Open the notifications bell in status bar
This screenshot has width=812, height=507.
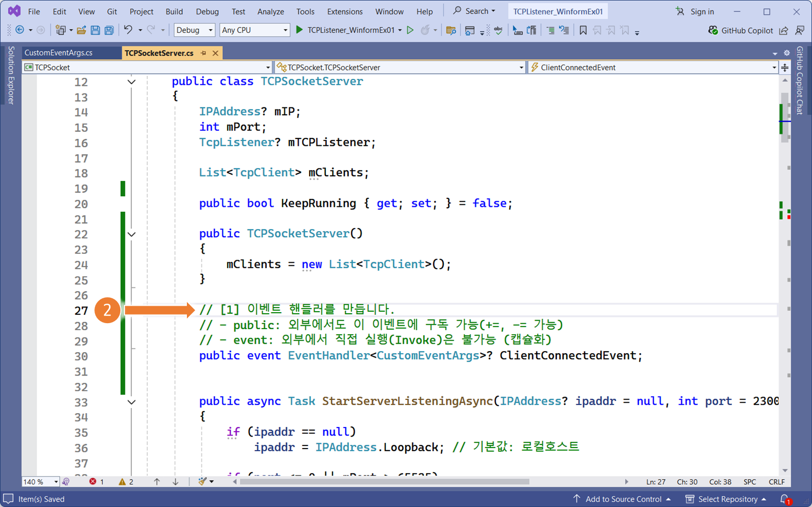click(785, 499)
